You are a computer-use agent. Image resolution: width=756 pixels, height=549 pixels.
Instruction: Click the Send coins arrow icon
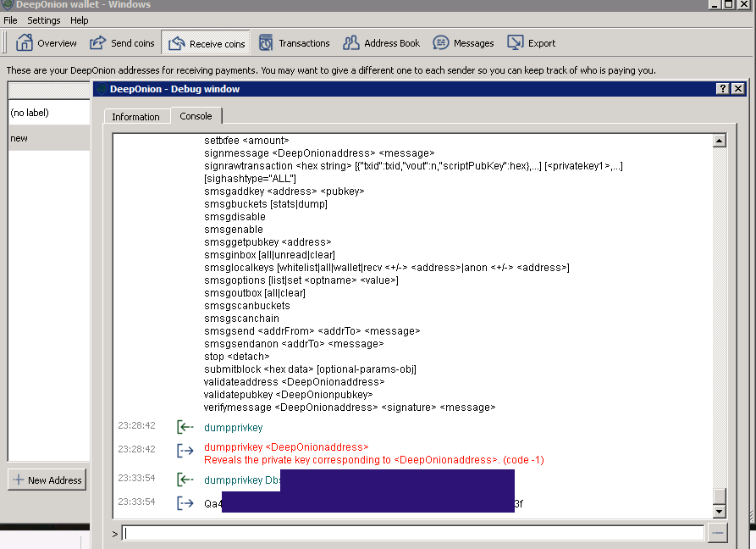click(97, 43)
